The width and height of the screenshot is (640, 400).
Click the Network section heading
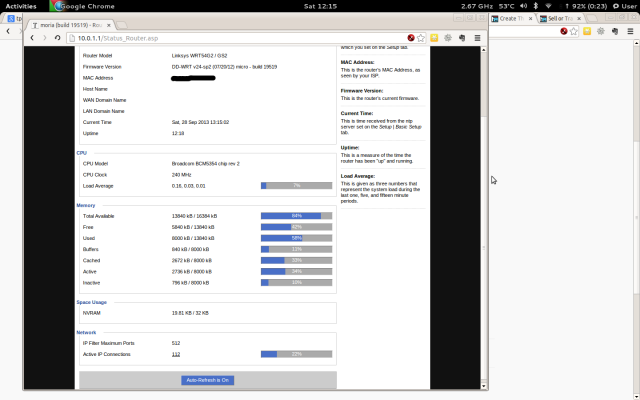86,333
